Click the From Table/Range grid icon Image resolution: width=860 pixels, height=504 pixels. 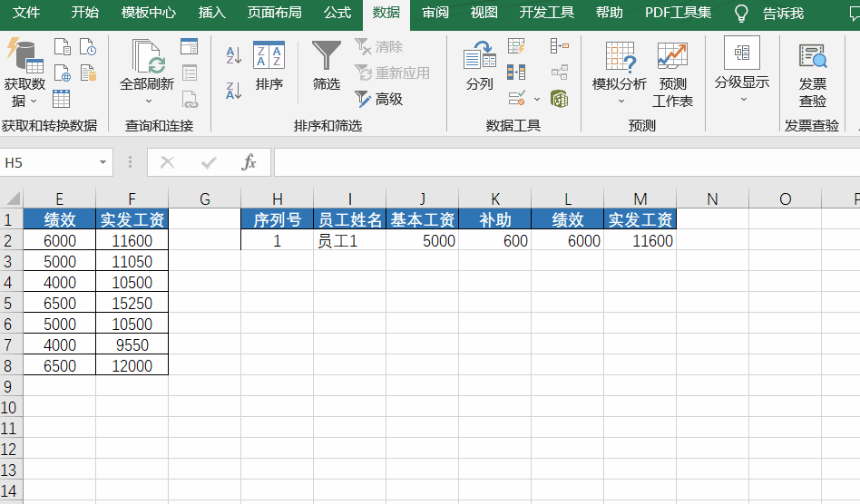click(61, 99)
